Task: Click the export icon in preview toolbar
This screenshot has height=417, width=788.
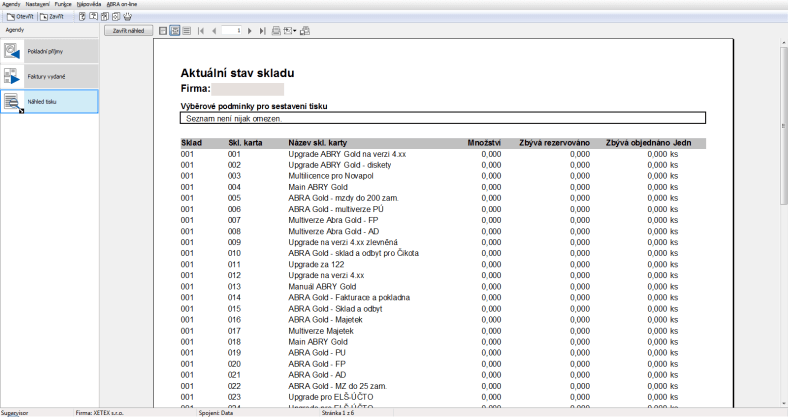Action: pos(288,31)
